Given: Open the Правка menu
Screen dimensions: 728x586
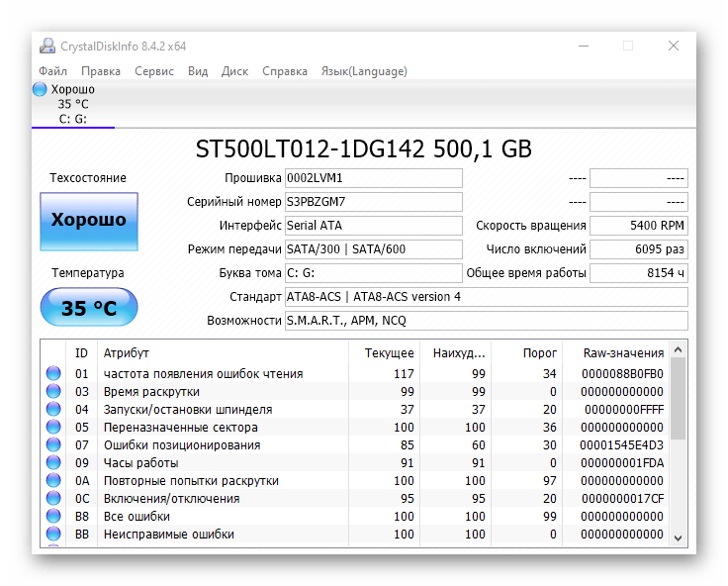Looking at the screenshot, I should (x=101, y=71).
